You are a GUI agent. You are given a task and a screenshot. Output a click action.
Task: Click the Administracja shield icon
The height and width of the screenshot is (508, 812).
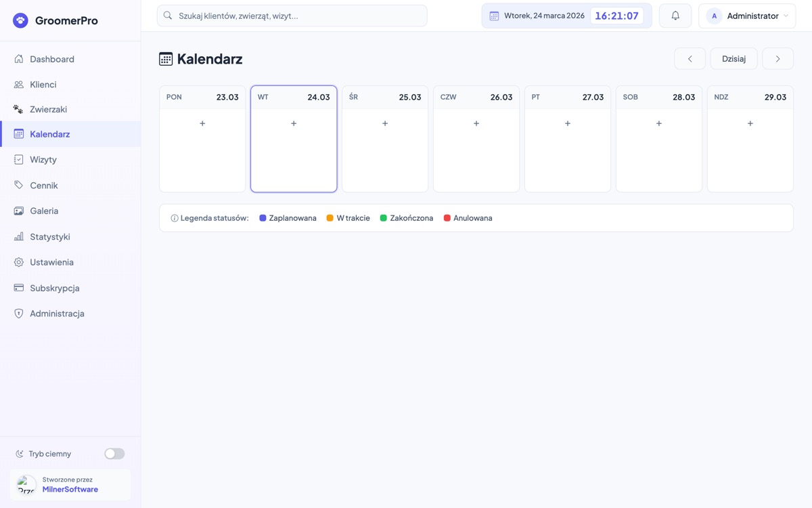coord(19,314)
